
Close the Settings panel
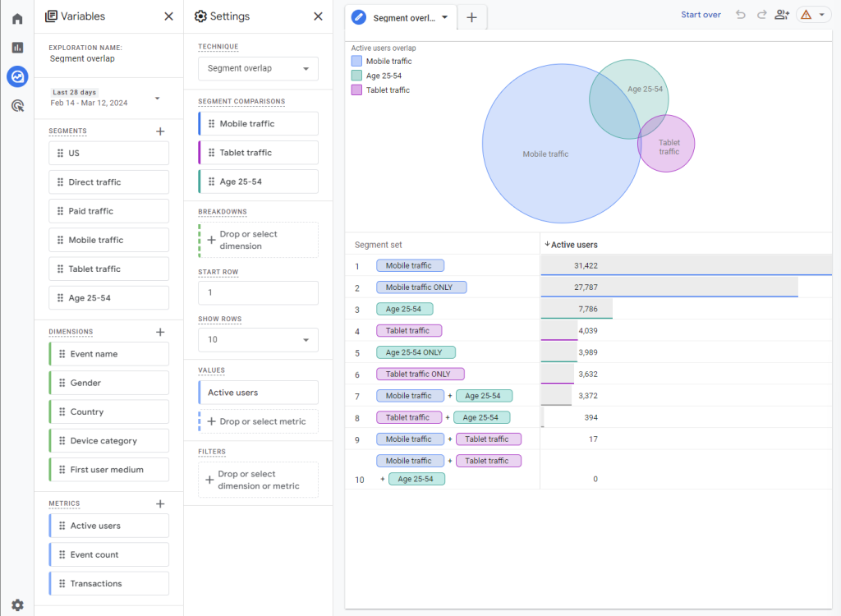(318, 16)
